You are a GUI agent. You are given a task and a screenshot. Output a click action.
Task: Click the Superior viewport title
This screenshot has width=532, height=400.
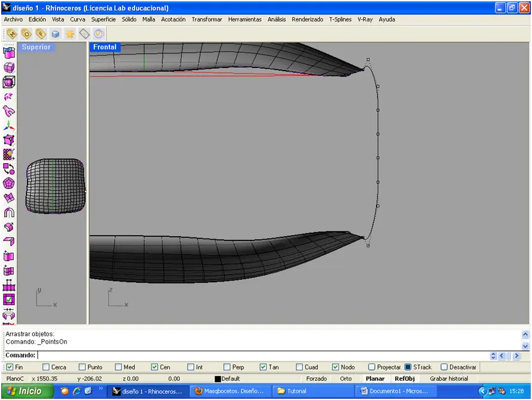(36, 47)
